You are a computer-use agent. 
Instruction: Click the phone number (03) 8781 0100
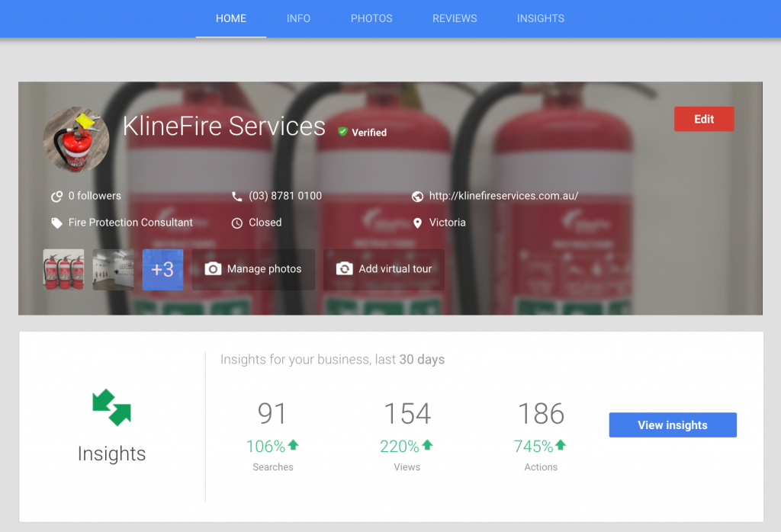click(285, 196)
